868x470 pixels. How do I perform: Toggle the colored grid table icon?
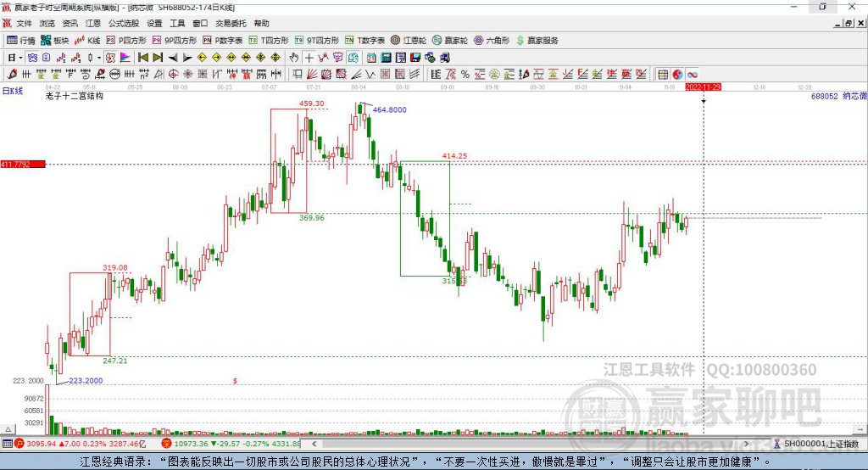(663, 75)
